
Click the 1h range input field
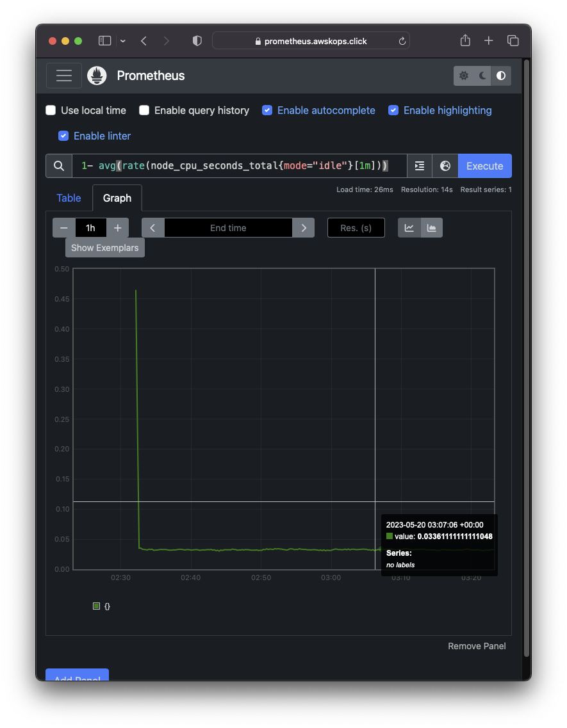[x=90, y=227]
